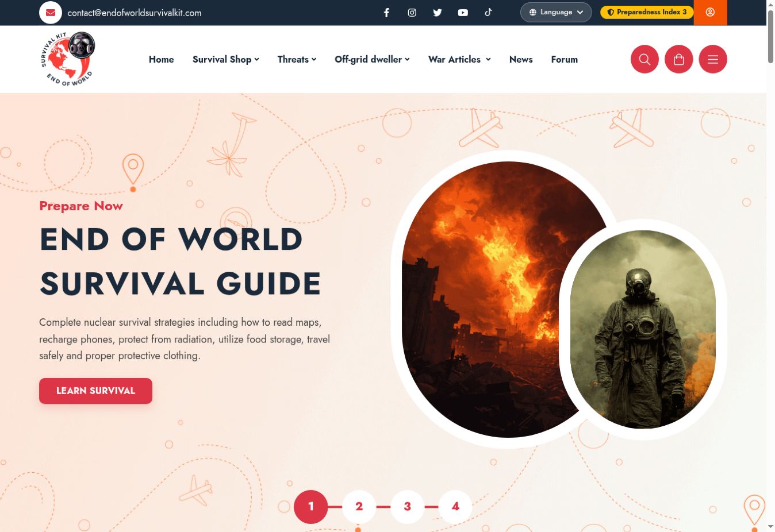Click the gas mask survivor image
Image resolution: width=775 pixels, height=532 pixels.
643,329
